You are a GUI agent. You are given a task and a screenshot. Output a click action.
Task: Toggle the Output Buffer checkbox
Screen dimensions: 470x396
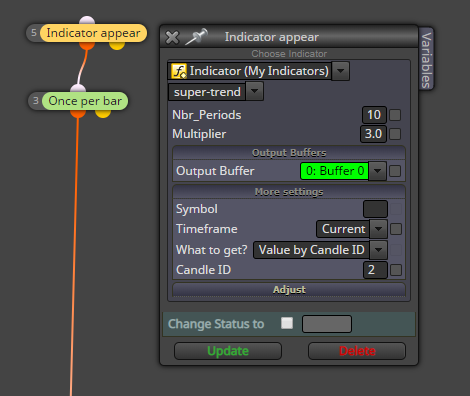[395, 171]
